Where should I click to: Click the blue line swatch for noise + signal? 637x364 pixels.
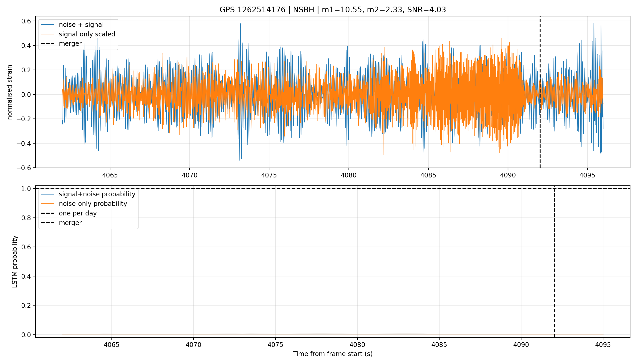48,25
